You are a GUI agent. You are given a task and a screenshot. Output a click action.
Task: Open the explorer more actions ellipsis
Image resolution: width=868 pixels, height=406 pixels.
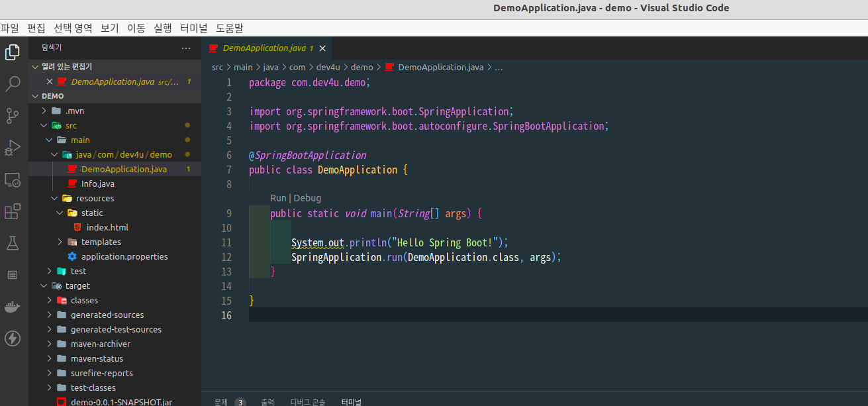pyautogui.click(x=186, y=48)
